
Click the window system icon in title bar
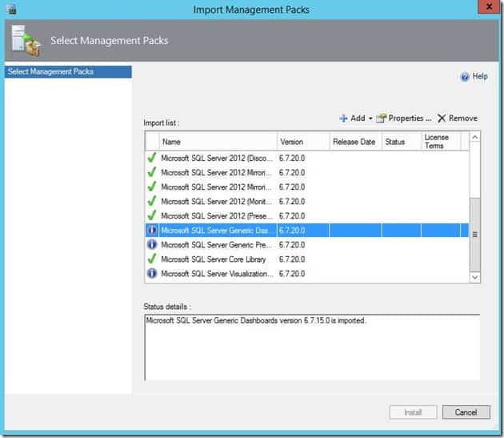point(11,9)
